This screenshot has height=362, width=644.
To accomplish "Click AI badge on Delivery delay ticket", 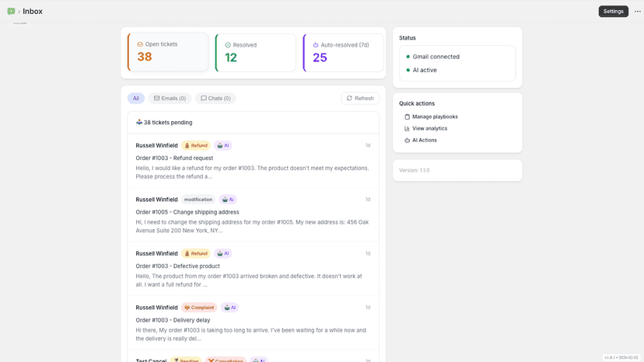I will [229, 308].
